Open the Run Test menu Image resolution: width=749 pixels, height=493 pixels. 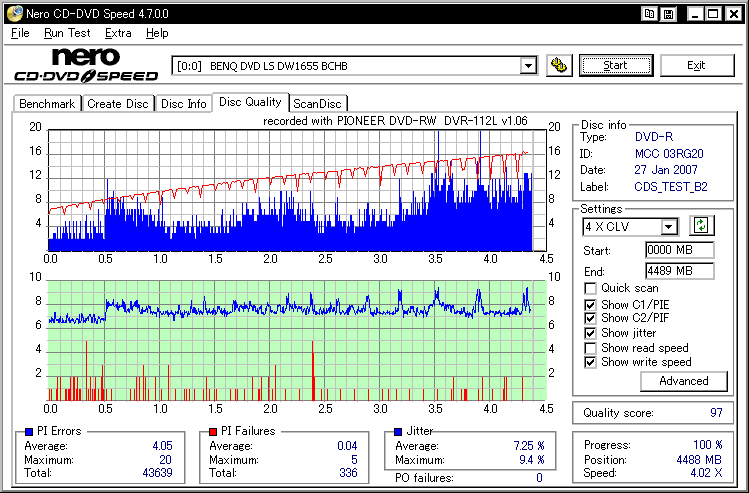67,33
